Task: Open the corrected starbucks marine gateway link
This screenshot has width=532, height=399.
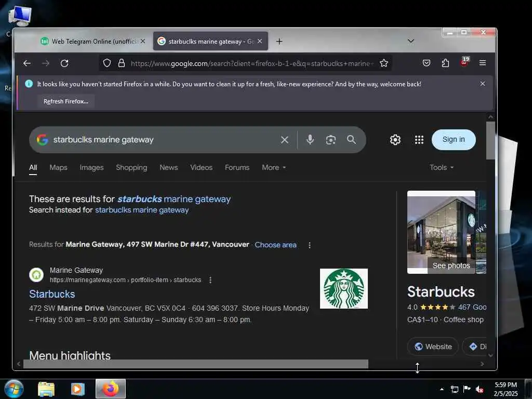Action: point(174,199)
